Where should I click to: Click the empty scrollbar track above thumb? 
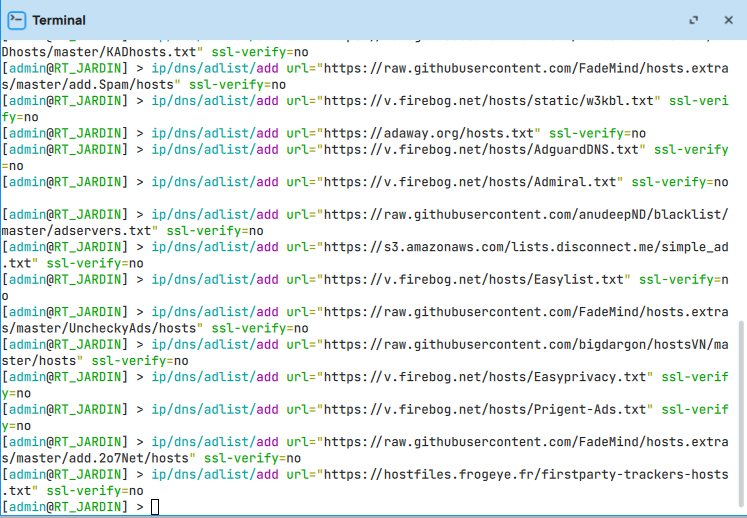(x=740, y=180)
